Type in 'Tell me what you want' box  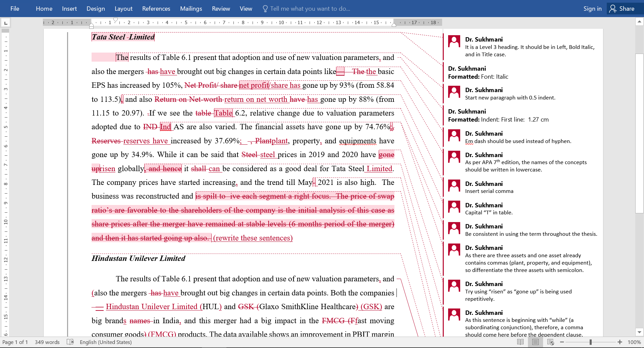pyautogui.click(x=310, y=9)
